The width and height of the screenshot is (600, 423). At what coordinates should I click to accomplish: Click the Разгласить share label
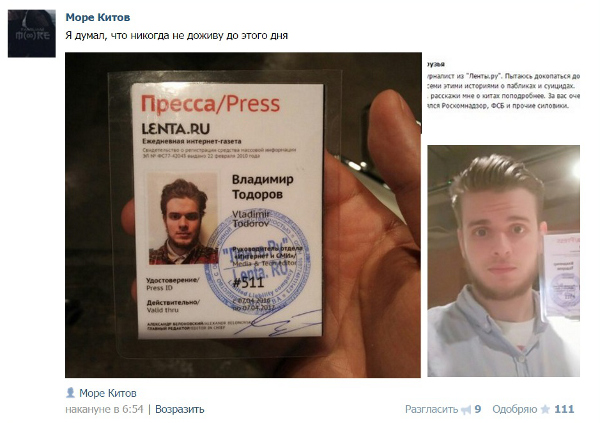[431, 409]
